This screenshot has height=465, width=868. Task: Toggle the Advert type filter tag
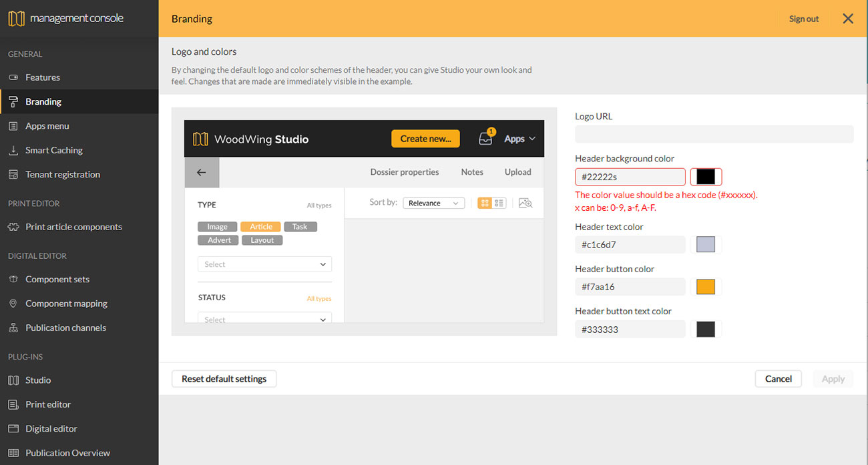[219, 240]
